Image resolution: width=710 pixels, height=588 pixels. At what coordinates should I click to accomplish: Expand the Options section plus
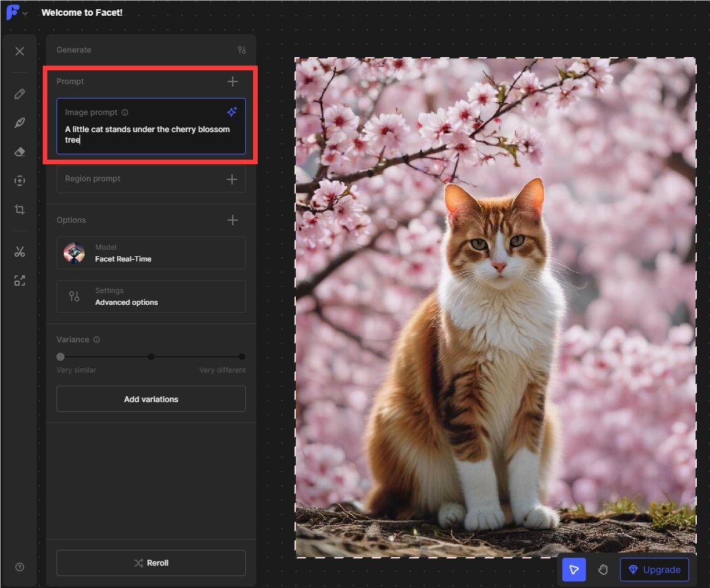[x=232, y=220]
